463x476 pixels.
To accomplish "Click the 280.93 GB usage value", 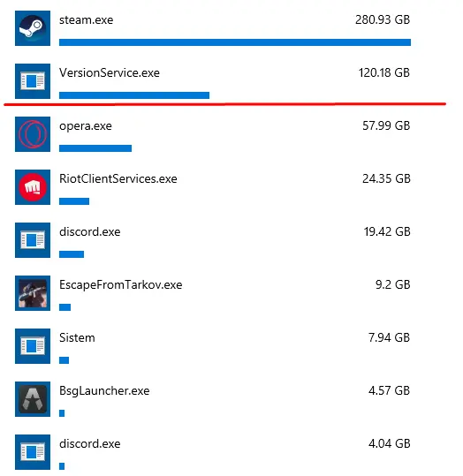I will [383, 19].
